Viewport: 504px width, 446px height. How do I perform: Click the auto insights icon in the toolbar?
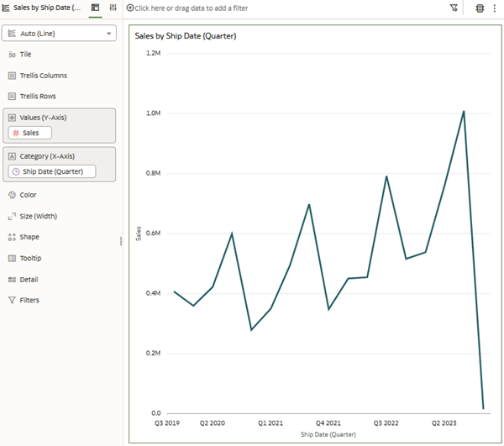[480, 8]
